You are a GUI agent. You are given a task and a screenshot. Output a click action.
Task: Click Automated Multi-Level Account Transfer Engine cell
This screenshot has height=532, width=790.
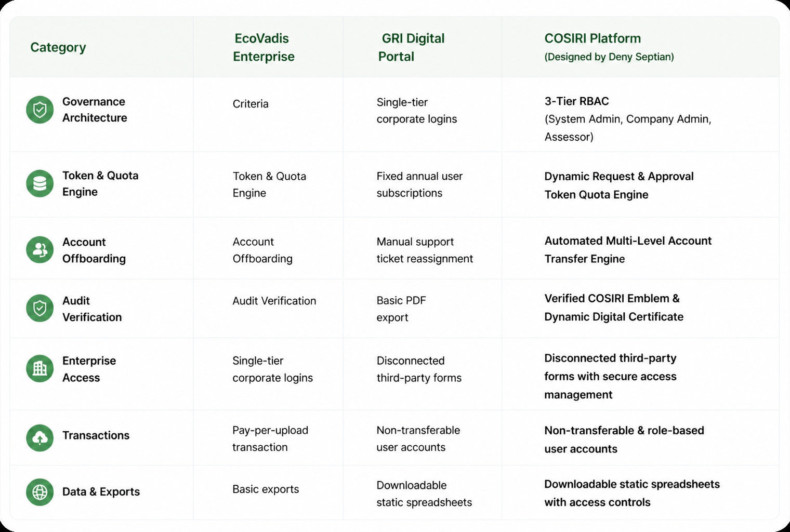click(x=628, y=249)
